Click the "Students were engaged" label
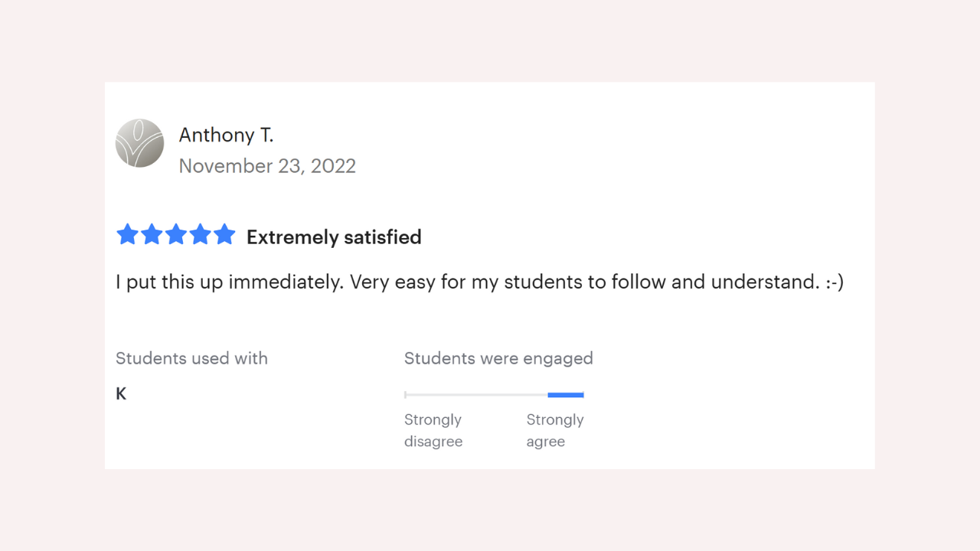The height and width of the screenshot is (551, 980). tap(498, 358)
